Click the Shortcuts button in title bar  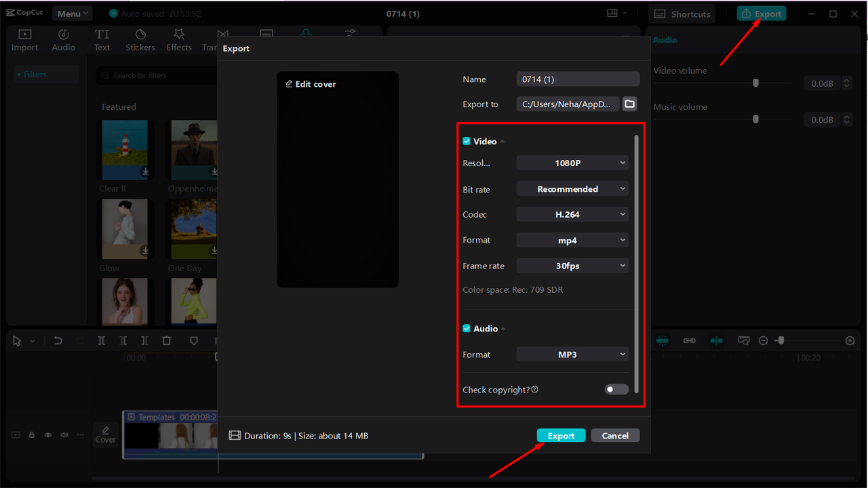coord(682,14)
